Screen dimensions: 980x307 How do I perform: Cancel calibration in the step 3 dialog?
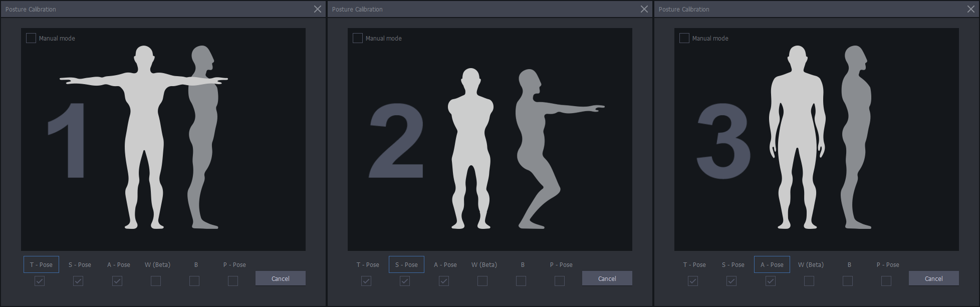tap(934, 278)
